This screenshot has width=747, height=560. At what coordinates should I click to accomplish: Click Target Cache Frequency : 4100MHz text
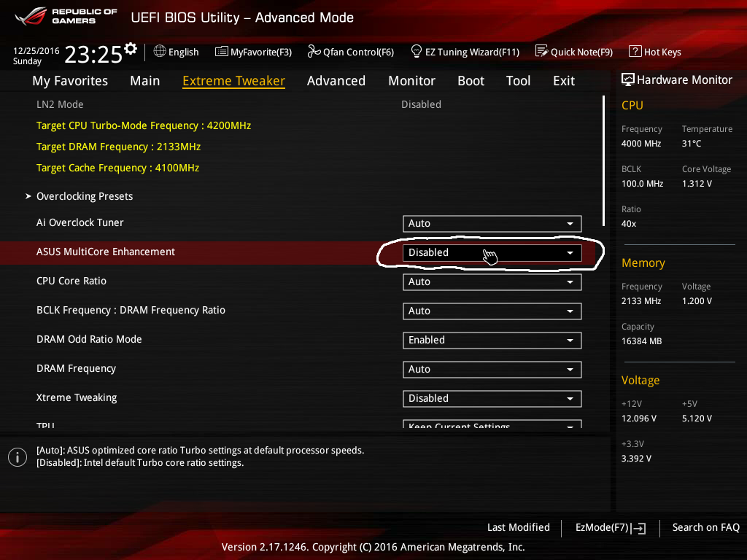click(x=117, y=168)
